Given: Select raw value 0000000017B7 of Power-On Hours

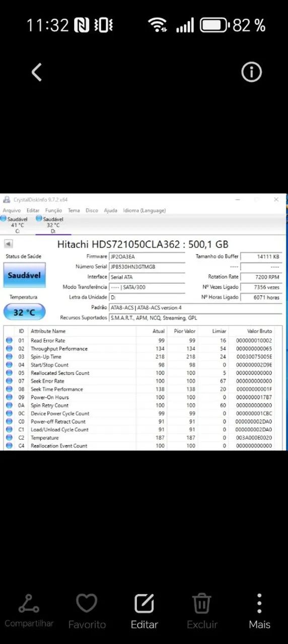Looking at the screenshot, I should [x=254, y=397].
